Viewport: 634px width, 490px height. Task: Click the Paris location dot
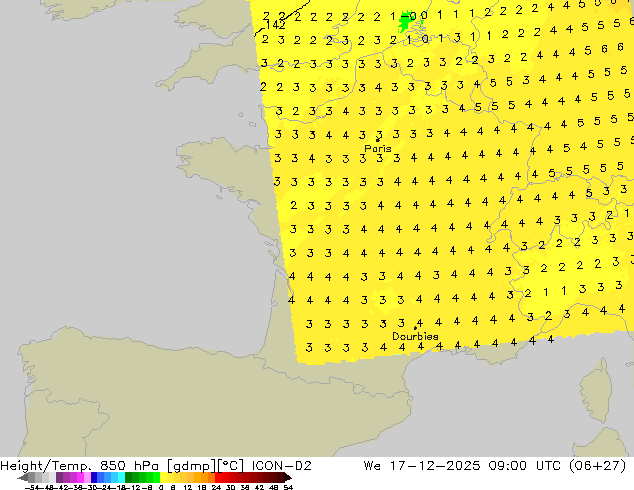pos(377,140)
